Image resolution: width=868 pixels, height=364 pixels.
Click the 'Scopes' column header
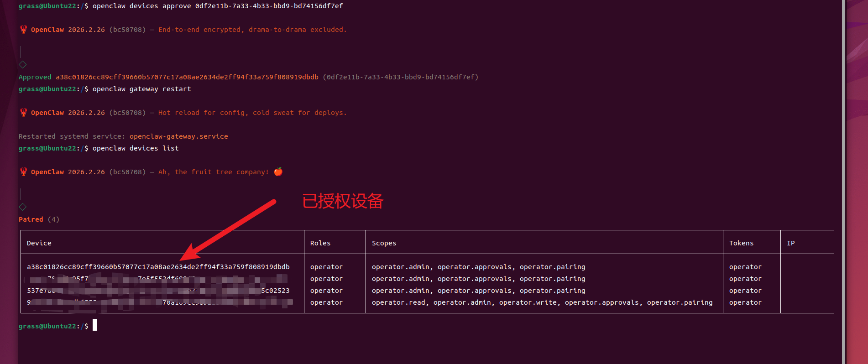(384, 243)
